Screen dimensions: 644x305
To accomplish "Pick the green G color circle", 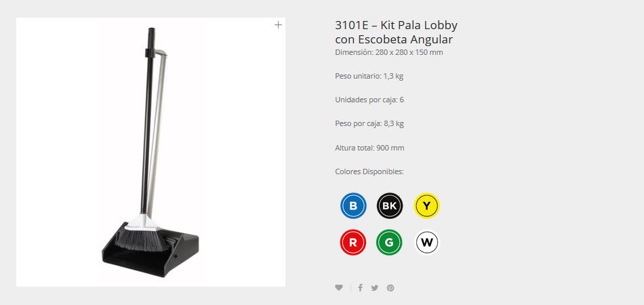I will point(389,242).
